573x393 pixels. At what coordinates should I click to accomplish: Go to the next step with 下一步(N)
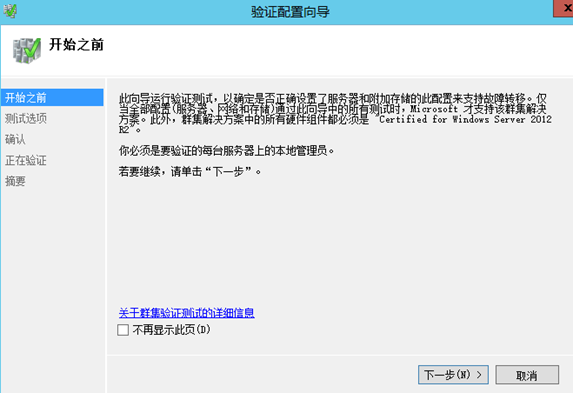453,375
